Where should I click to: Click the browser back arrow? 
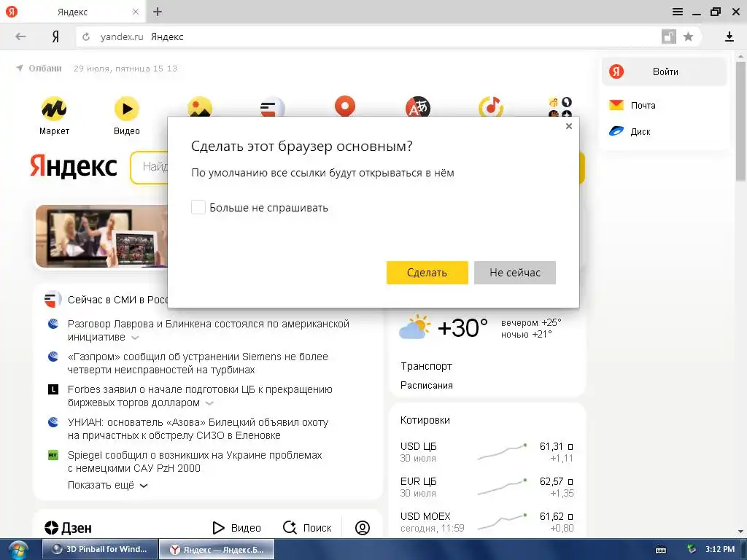[x=20, y=36]
